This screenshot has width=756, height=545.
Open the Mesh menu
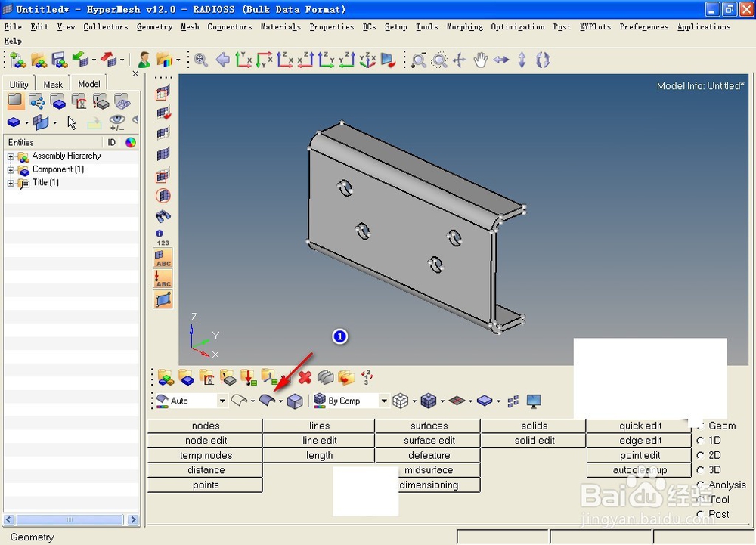coord(190,27)
